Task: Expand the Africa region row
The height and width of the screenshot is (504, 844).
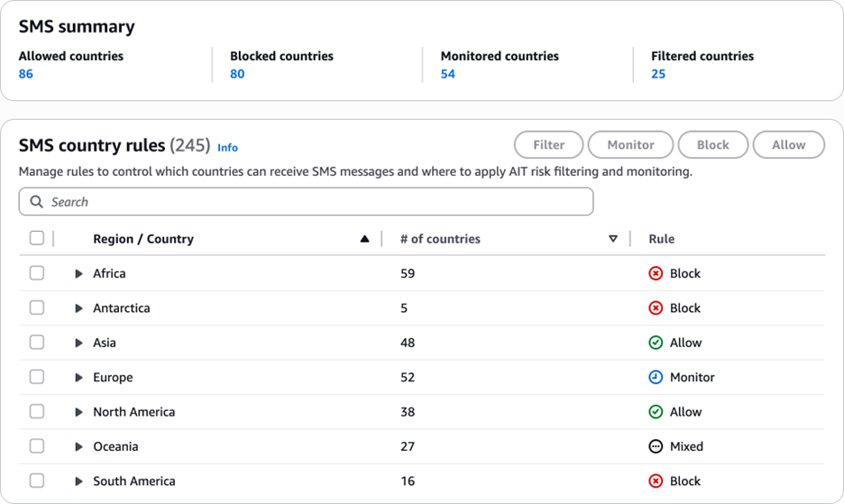Action: pyautogui.click(x=78, y=273)
